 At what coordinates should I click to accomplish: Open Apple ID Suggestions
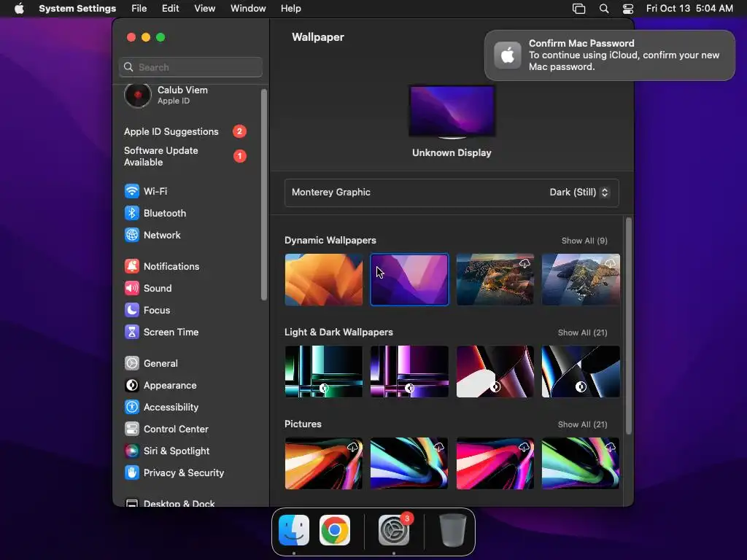[x=185, y=131]
